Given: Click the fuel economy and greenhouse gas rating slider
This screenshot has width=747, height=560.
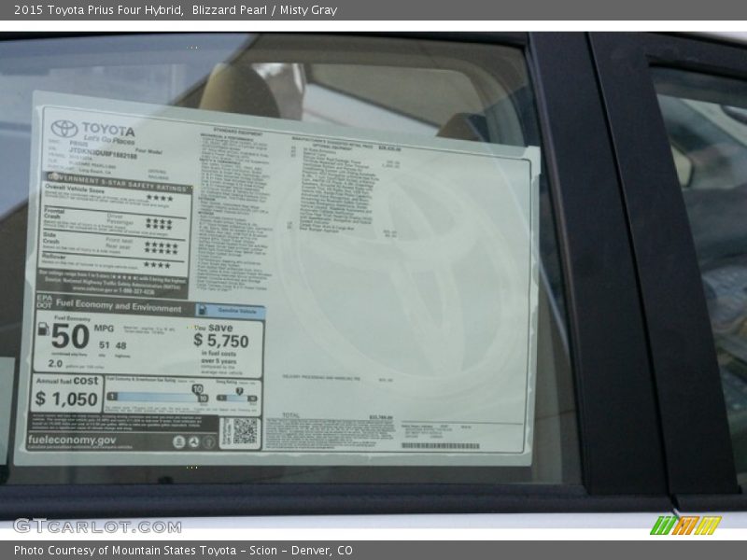Looking at the screenshot, I should click(158, 396).
